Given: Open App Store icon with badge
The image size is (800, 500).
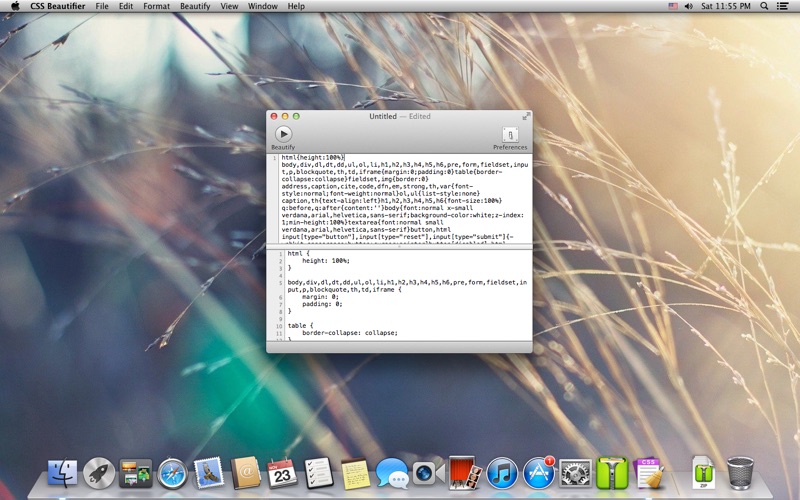Looking at the screenshot, I should tap(539, 473).
